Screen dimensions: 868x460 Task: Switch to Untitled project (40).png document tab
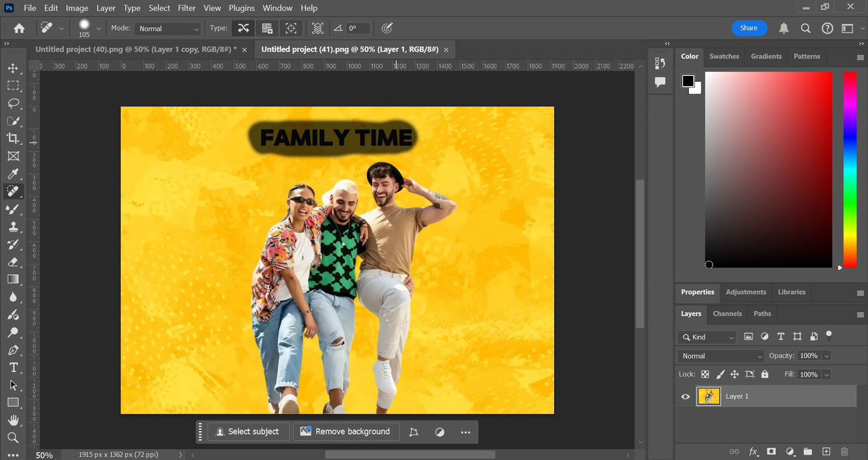[136, 49]
